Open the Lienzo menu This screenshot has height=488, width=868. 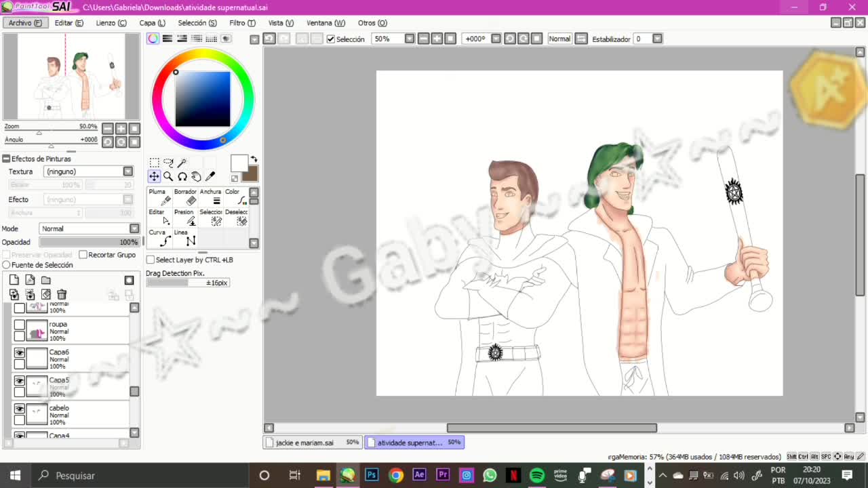click(111, 23)
